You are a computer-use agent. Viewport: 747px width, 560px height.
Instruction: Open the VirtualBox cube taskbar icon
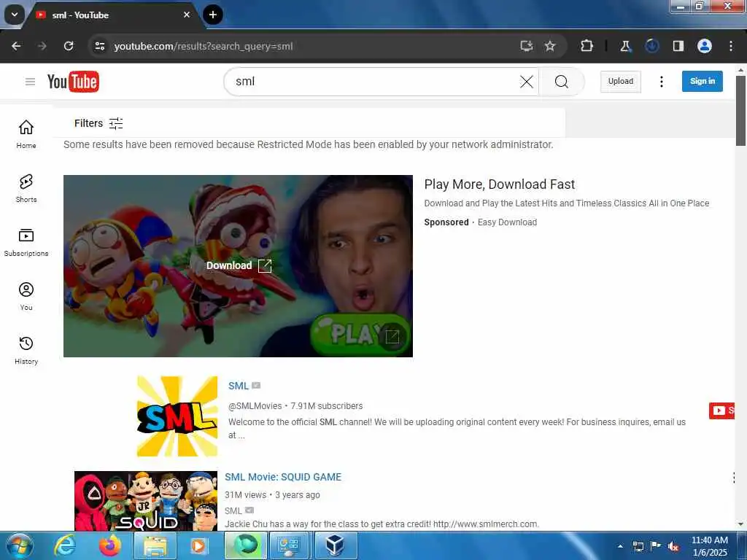tap(336, 545)
